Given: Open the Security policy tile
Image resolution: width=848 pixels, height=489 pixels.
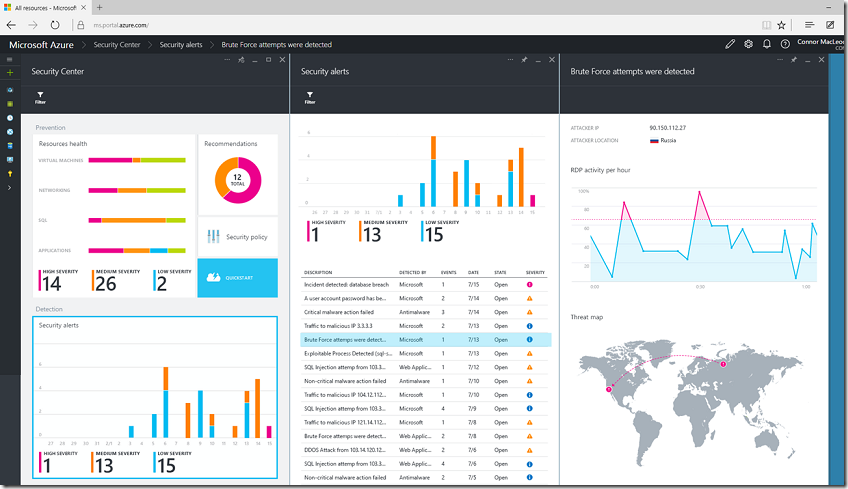Looking at the screenshot, I should coord(237,236).
